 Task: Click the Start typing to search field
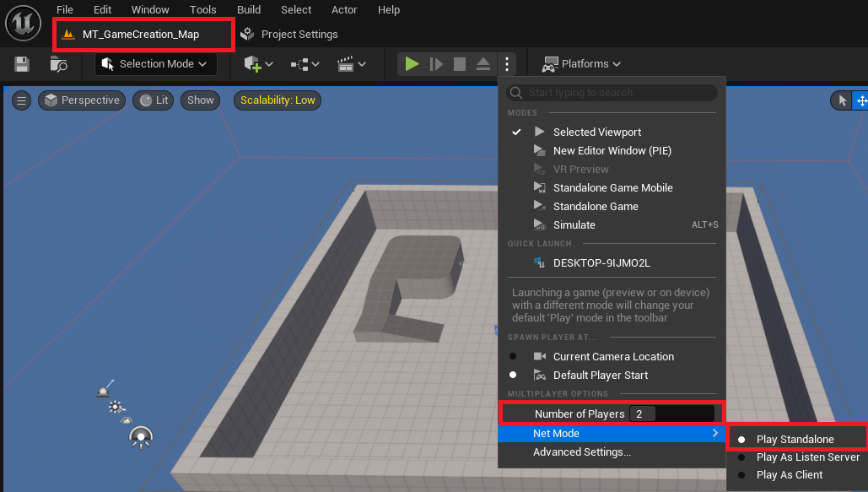(x=612, y=93)
